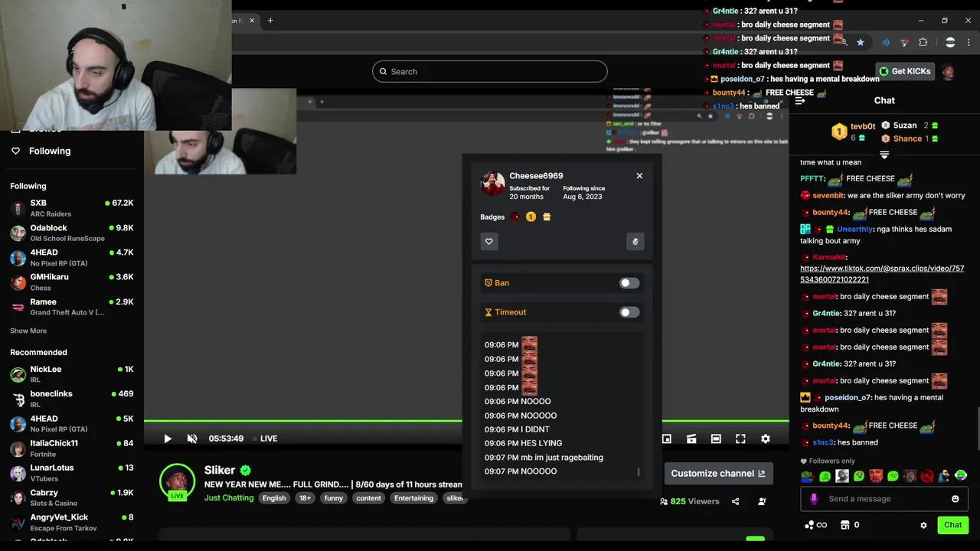
Task: Select the Entertaining tag
Action: click(x=413, y=498)
